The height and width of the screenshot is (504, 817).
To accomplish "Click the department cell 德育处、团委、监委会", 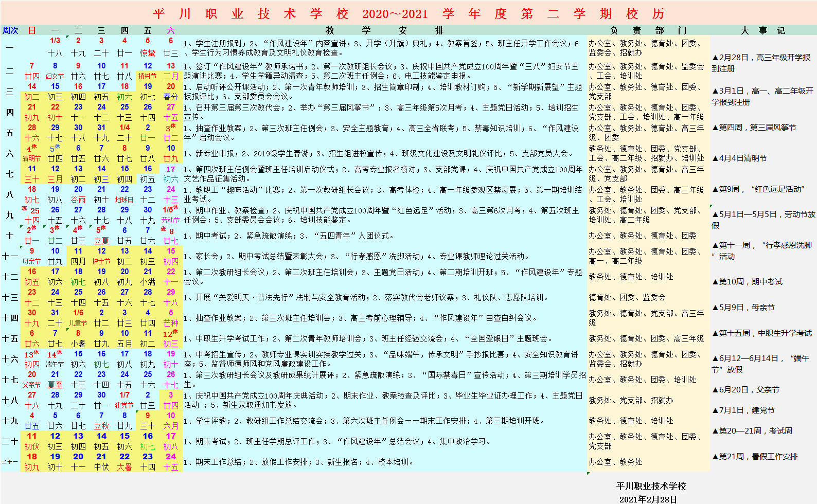I will (x=648, y=297).
